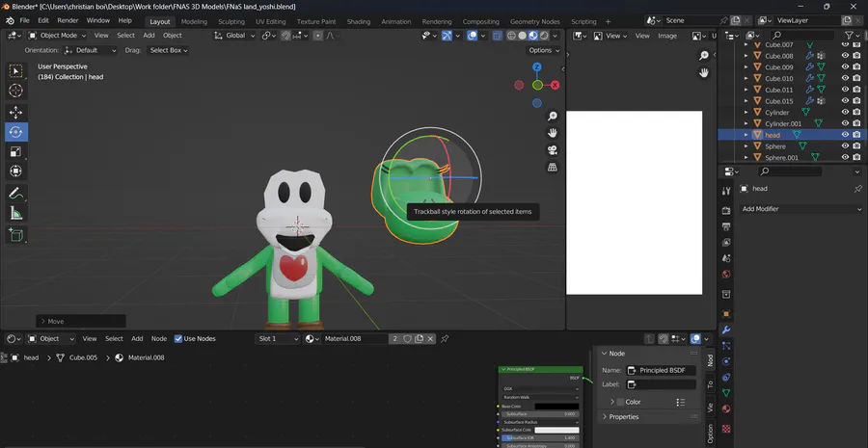Open the viewport Options dropdown
Screen dimensions: 868x448
(x=544, y=50)
